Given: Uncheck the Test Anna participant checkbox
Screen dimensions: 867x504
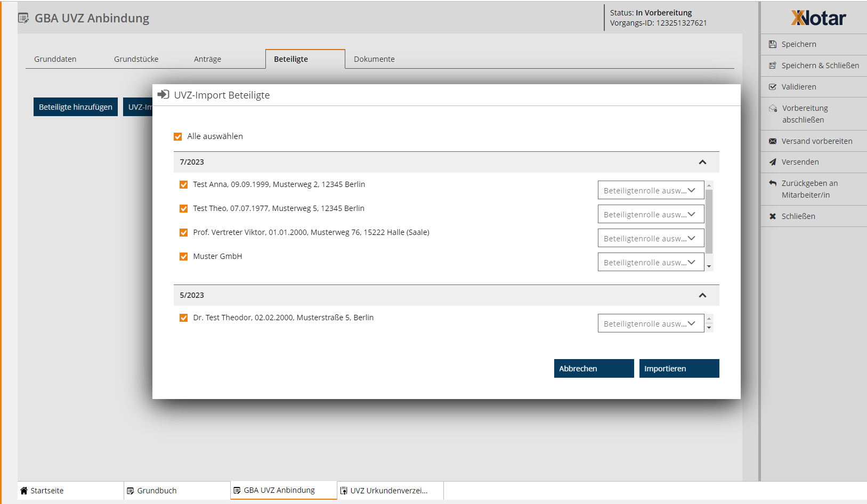Looking at the screenshot, I should 184,185.
